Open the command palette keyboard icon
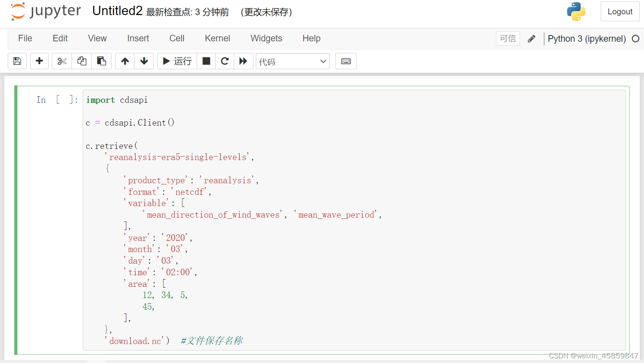 coord(345,61)
